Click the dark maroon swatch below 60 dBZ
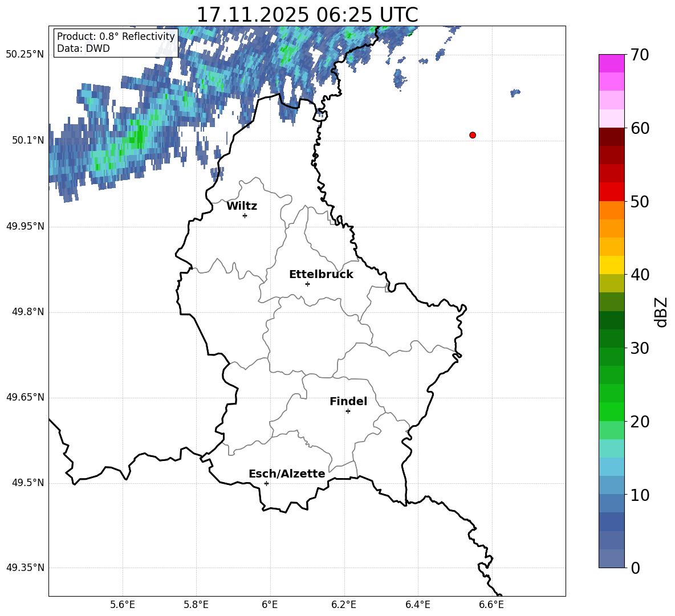 tap(612, 137)
